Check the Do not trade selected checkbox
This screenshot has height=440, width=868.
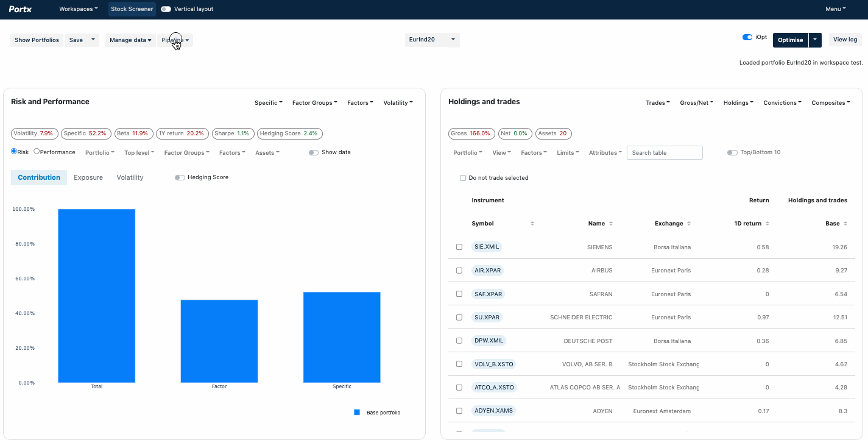(x=462, y=177)
